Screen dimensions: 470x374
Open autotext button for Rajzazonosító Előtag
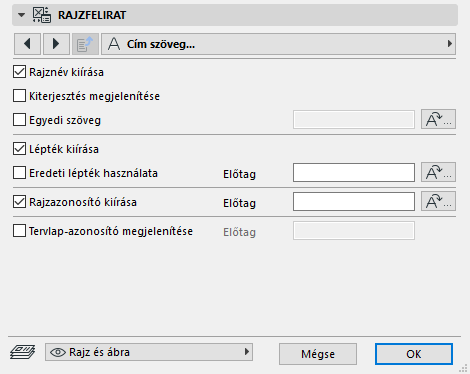tap(438, 201)
